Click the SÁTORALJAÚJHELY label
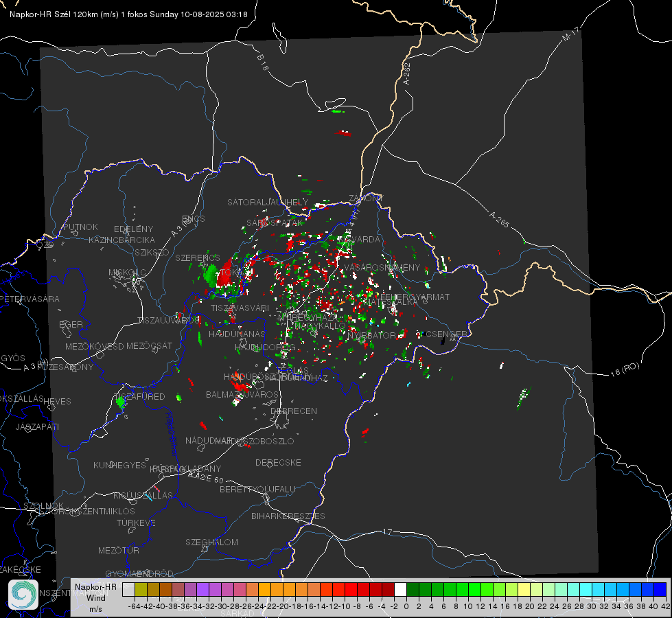The width and height of the screenshot is (672, 618). [x=268, y=202]
